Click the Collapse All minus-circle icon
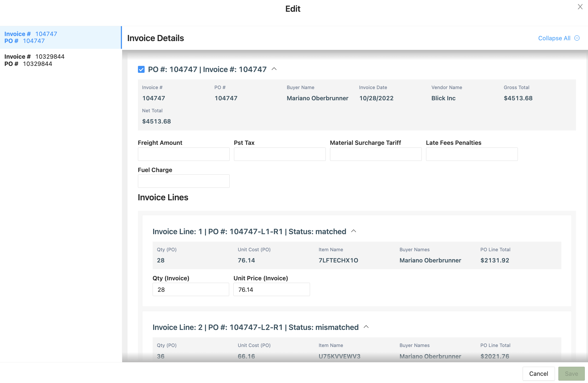588x383 pixels. coord(577,38)
